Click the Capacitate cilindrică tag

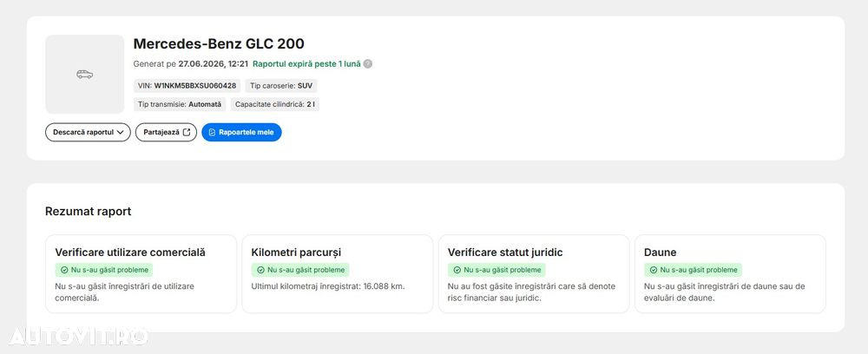275,104
